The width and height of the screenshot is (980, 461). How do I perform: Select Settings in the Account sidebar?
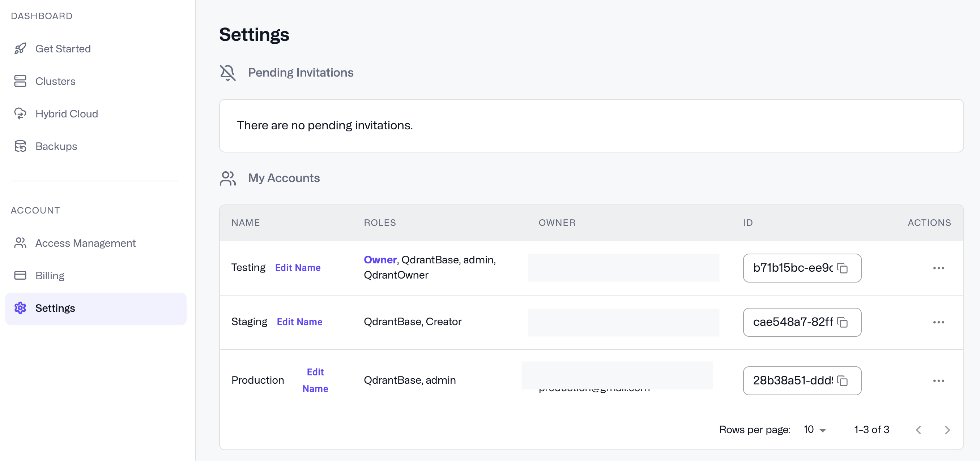(56, 308)
